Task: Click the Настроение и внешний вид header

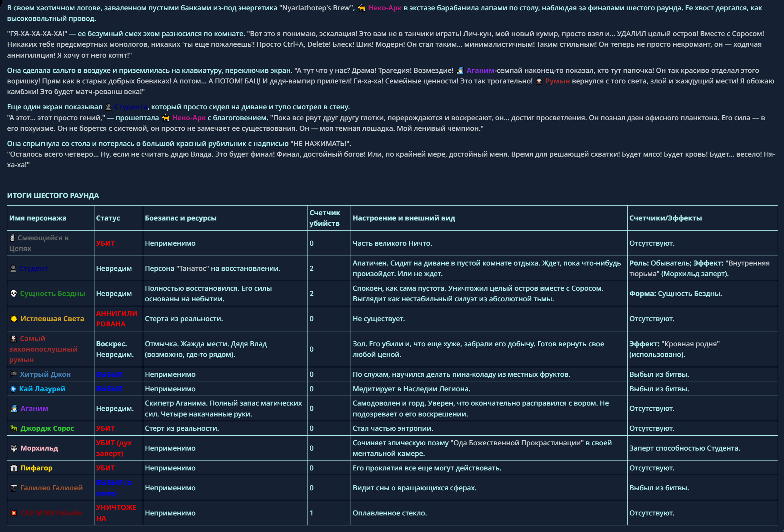Action: coord(404,218)
